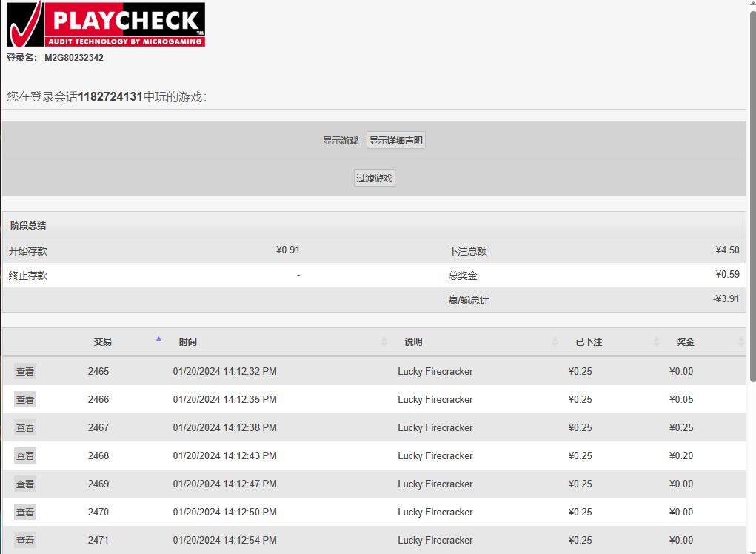Viewport: 756px width, 554px height.
Task: View details of transaction 2466
Action: 25,400
